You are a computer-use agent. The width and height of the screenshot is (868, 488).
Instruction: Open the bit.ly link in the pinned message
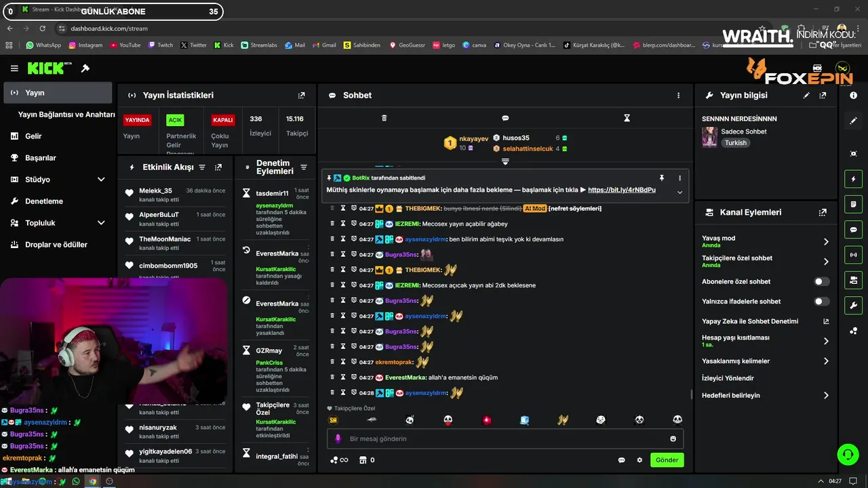pos(621,190)
